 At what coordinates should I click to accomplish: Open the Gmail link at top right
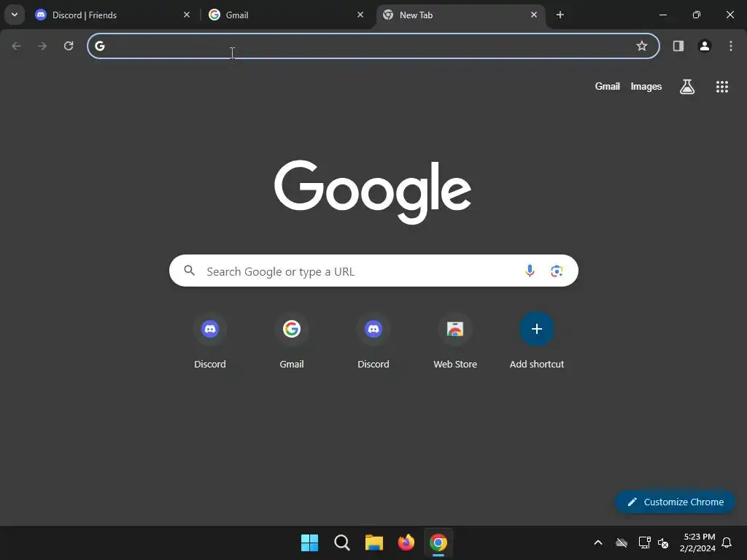[x=608, y=86]
